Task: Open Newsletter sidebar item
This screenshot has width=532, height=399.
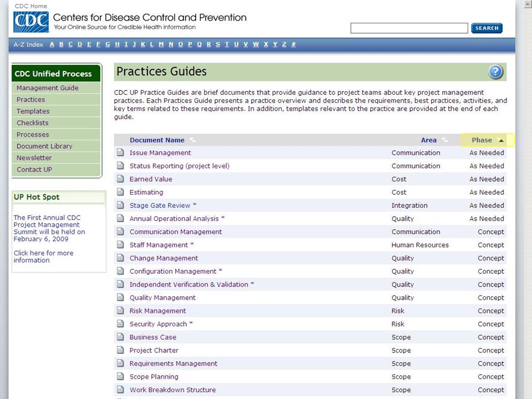Action: [x=34, y=158]
